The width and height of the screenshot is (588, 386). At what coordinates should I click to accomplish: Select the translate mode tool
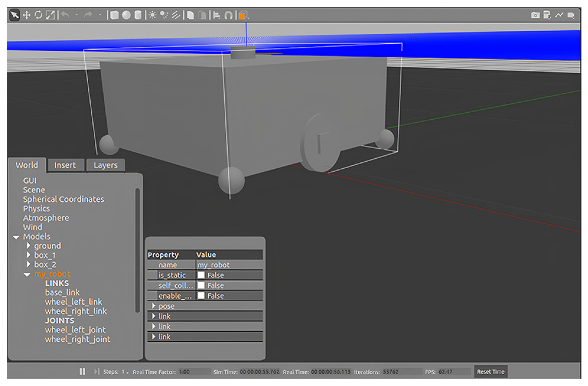pyautogui.click(x=27, y=15)
